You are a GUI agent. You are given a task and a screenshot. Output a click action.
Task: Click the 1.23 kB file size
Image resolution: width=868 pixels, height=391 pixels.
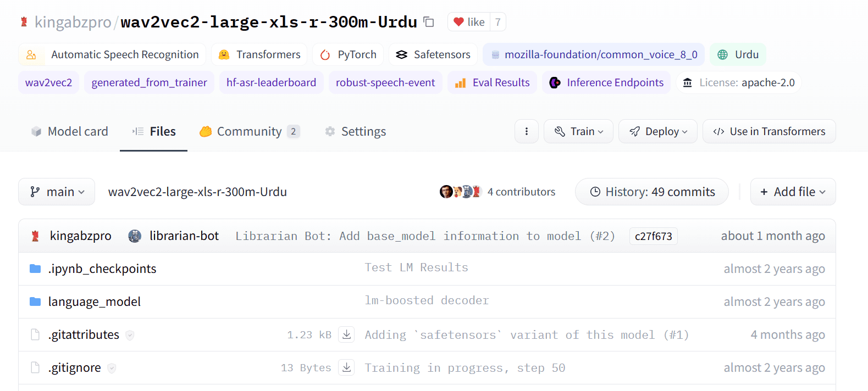pyautogui.click(x=309, y=335)
